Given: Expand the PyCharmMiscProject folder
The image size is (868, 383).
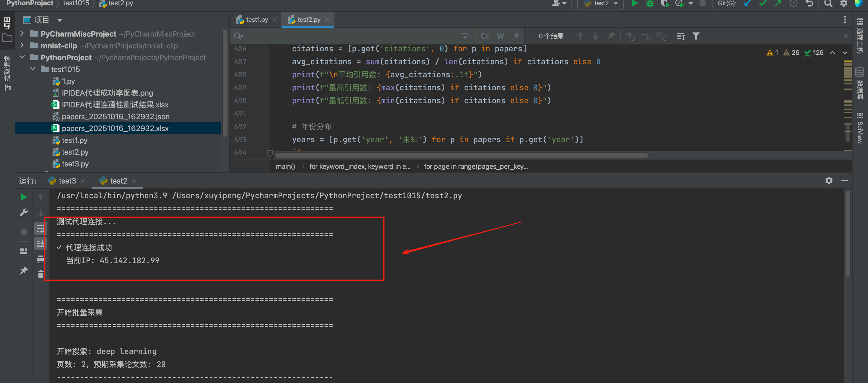Looking at the screenshot, I should coord(22,34).
